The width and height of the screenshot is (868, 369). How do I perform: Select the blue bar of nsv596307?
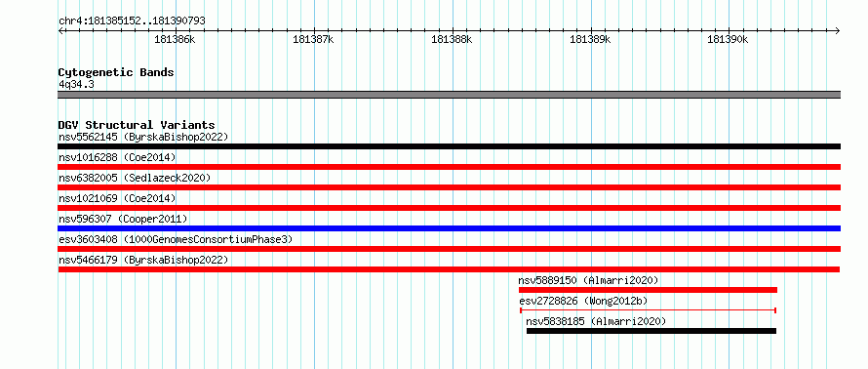click(x=449, y=228)
